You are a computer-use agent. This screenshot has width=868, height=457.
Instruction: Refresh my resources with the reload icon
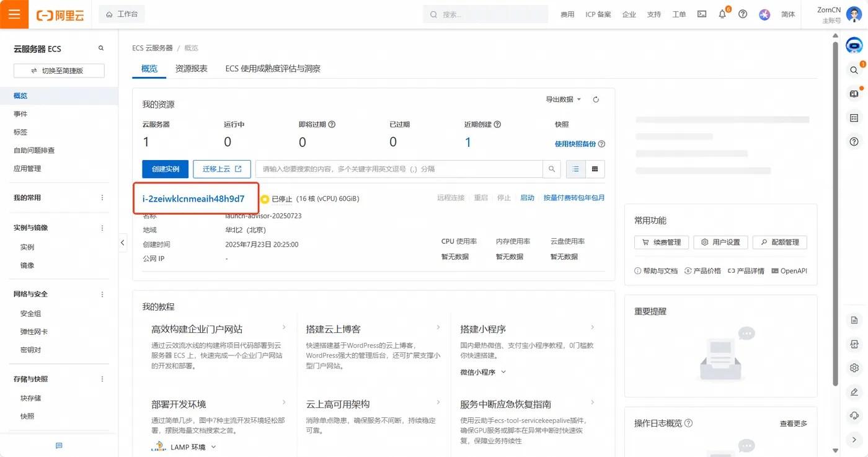point(596,99)
